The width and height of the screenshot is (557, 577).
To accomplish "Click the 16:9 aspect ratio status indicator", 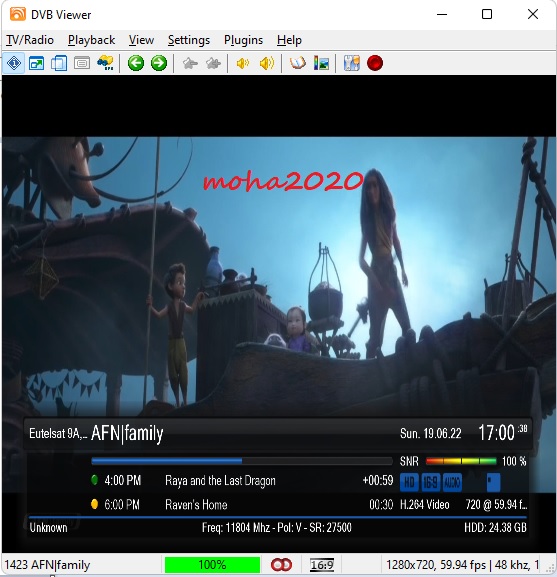I will (x=322, y=565).
